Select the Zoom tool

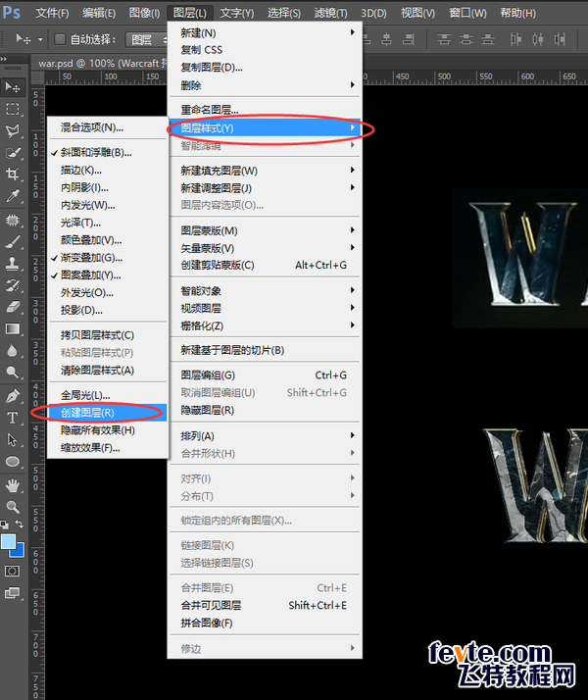13,506
